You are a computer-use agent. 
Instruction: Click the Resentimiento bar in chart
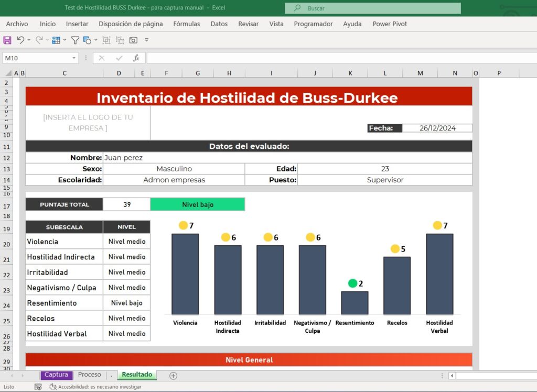click(355, 302)
